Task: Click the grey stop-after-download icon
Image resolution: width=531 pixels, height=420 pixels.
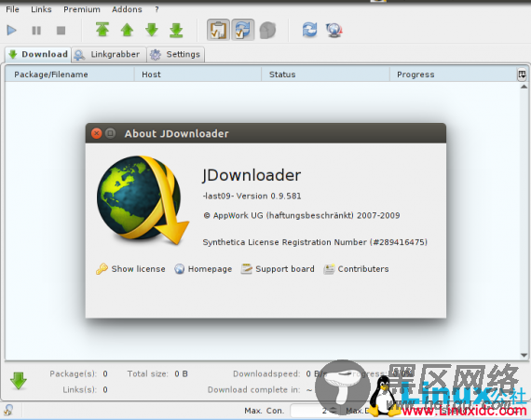Action: coord(267,30)
